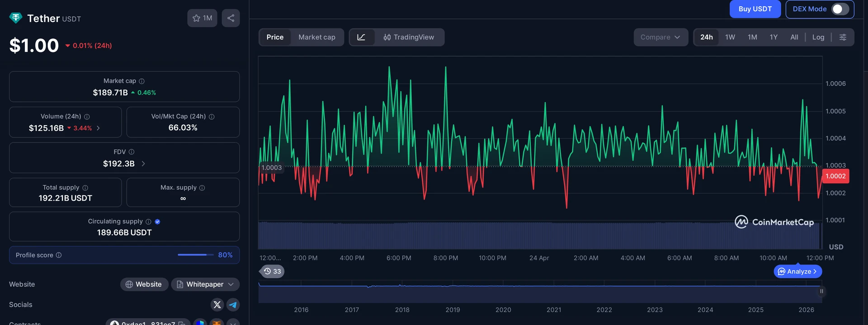868x325 pixels.
Task: Expand the Compare dropdown
Action: click(x=660, y=37)
